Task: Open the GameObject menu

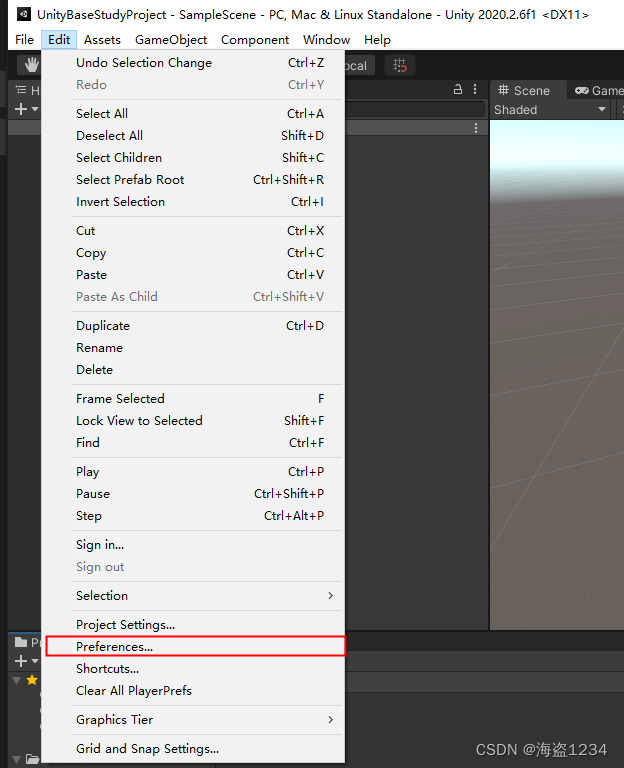Action: coord(171,40)
